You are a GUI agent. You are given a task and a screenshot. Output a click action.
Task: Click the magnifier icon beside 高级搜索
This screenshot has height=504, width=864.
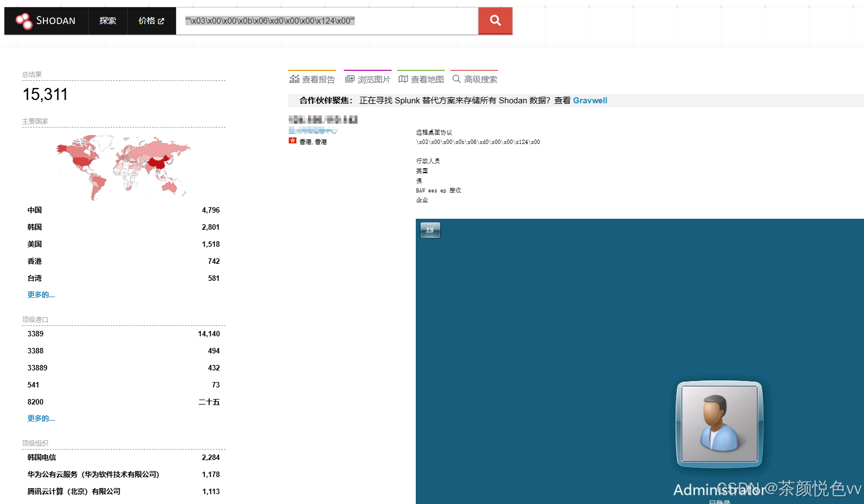click(456, 79)
